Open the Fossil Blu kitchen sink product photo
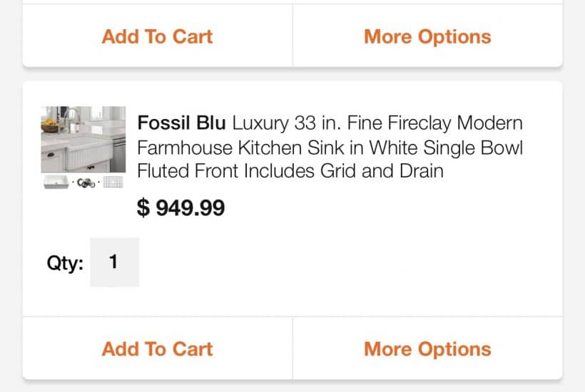 click(83, 140)
